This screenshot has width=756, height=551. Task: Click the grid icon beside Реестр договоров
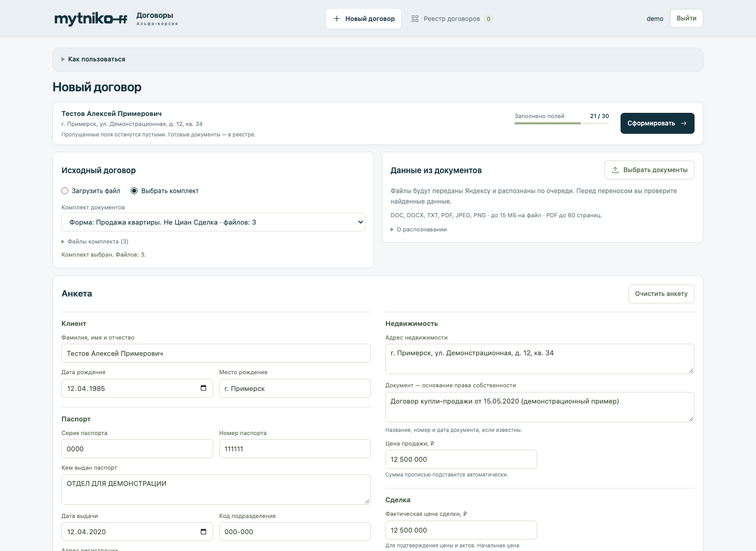pyautogui.click(x=415, y=19)
